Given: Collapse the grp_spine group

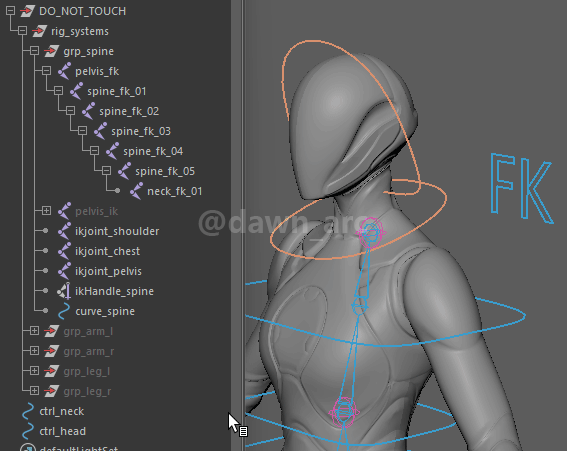Looking at the screenshot, I should tap(34, 51).
